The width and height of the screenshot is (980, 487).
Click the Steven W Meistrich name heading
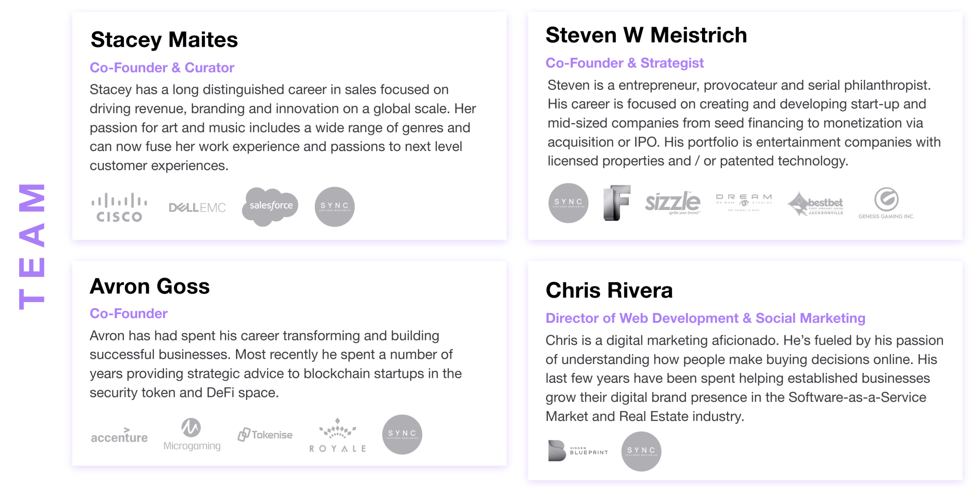click(646, 35)
